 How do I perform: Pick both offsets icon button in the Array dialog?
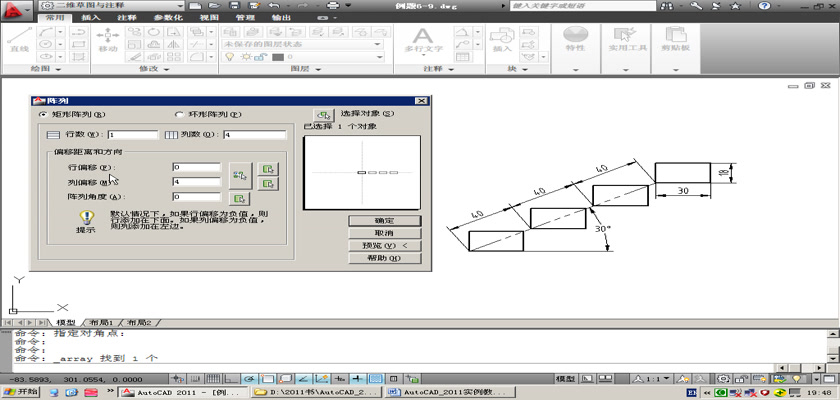click(241, 175)
